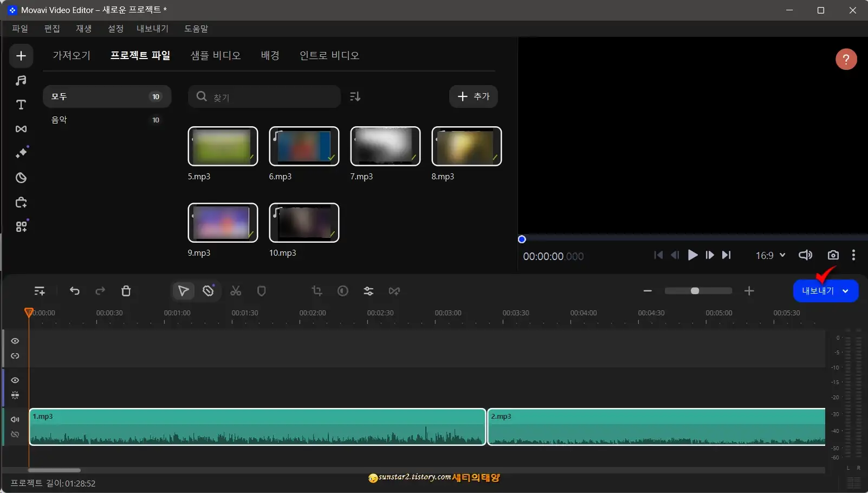This screenshot has width=868, height=493.
Task: Click the Redo icon
Action: pos(100,291)
